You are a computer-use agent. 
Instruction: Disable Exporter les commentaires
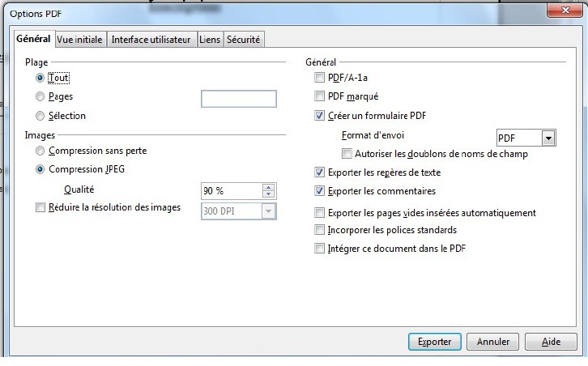click(x=319, y=192)
